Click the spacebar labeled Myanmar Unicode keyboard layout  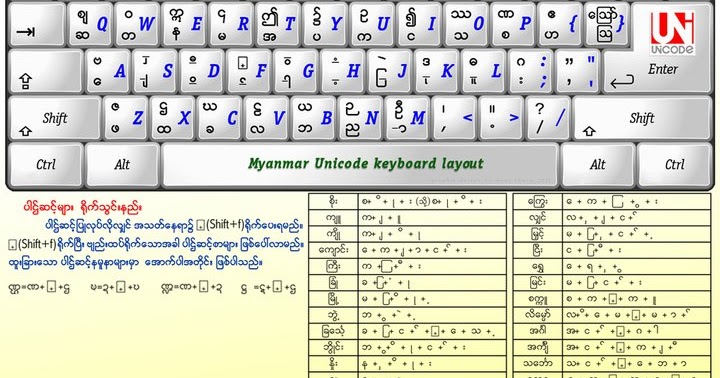pyautogui.click(x=360, y=164)
